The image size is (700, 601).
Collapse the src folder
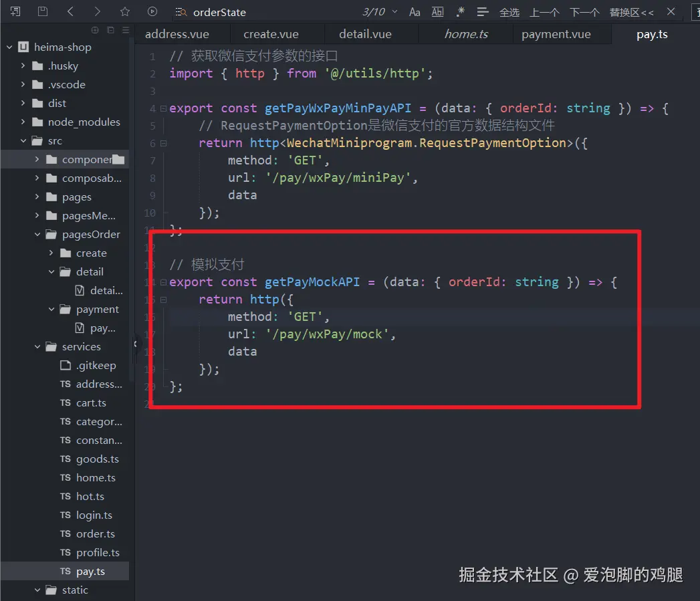[x=23, y=140]
